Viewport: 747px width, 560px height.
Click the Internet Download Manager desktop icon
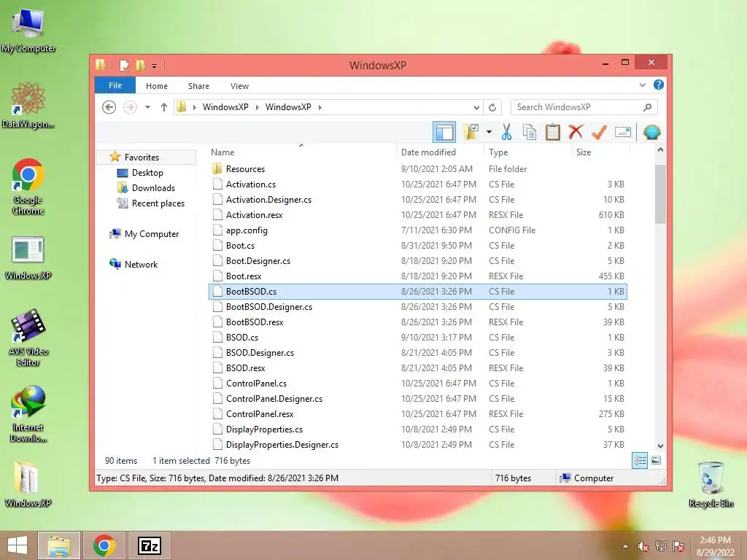[28, 414]
